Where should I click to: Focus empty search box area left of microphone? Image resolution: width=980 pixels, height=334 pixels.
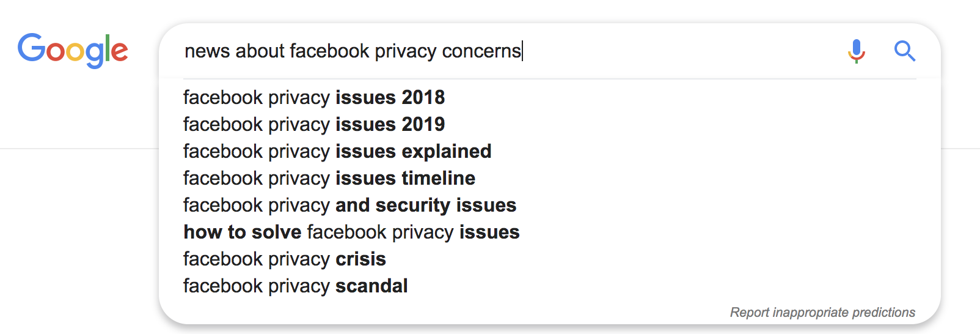click(x=684, y=51)
